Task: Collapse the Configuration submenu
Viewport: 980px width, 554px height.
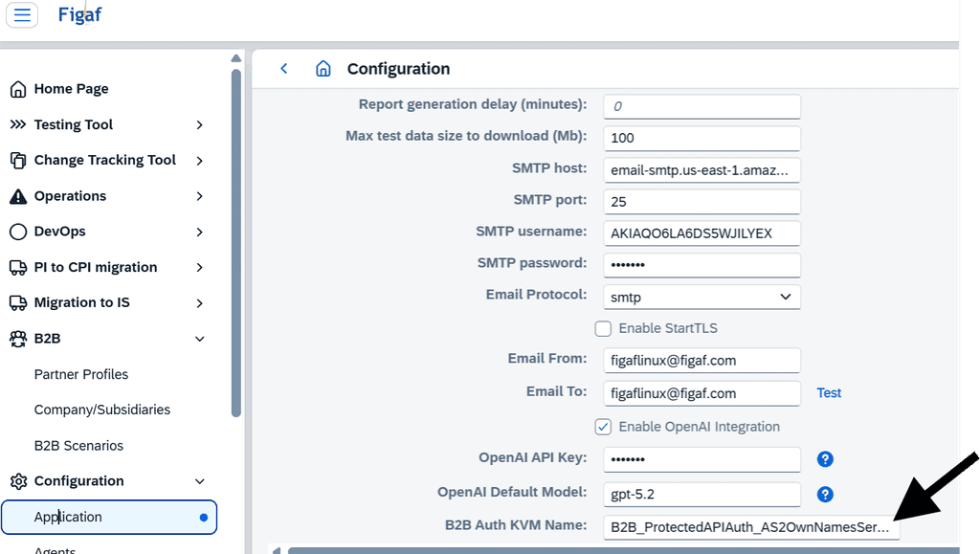Action: (x=199, y=481)
